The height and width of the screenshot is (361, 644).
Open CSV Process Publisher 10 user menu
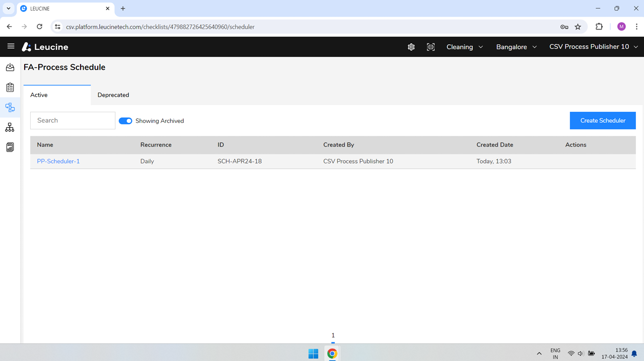[x=594, y=47]
